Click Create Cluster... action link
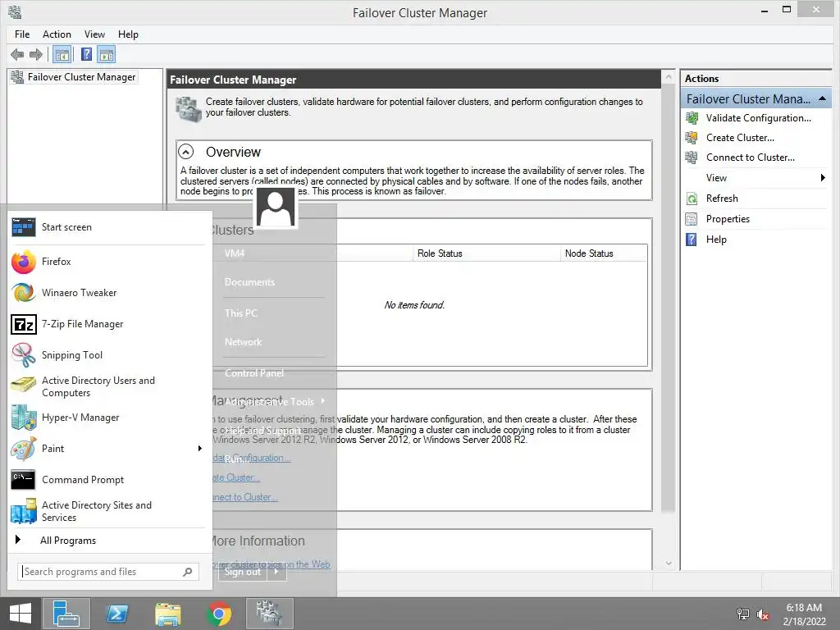The image size is (840, 630). coord(740,138)
